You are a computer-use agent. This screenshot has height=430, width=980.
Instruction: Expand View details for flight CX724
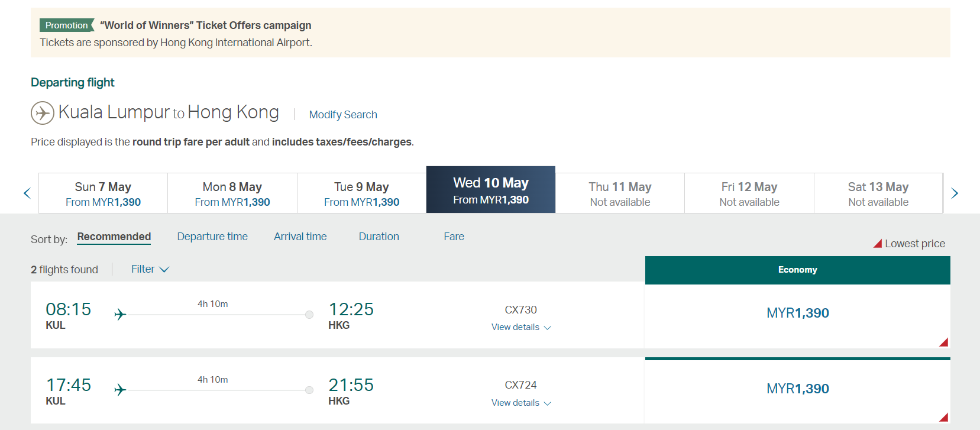click(x=521, y=403)
